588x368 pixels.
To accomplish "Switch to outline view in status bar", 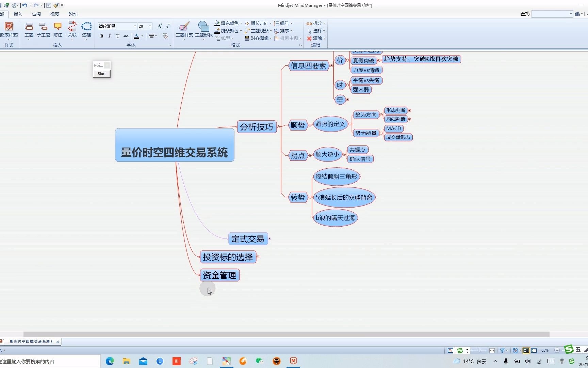I will [534, 350].
